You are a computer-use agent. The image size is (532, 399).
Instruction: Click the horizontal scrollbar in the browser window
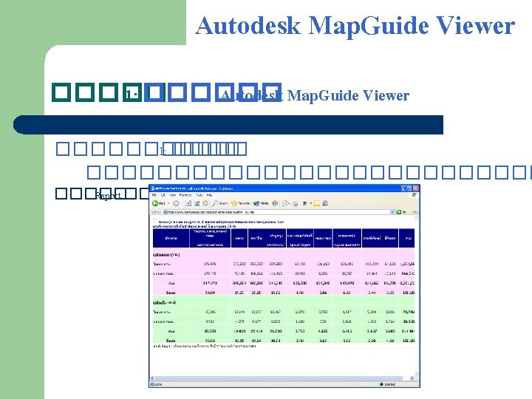282,378
